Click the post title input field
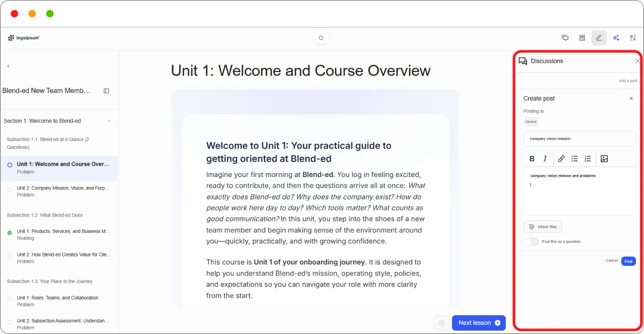 coord(579,139)
